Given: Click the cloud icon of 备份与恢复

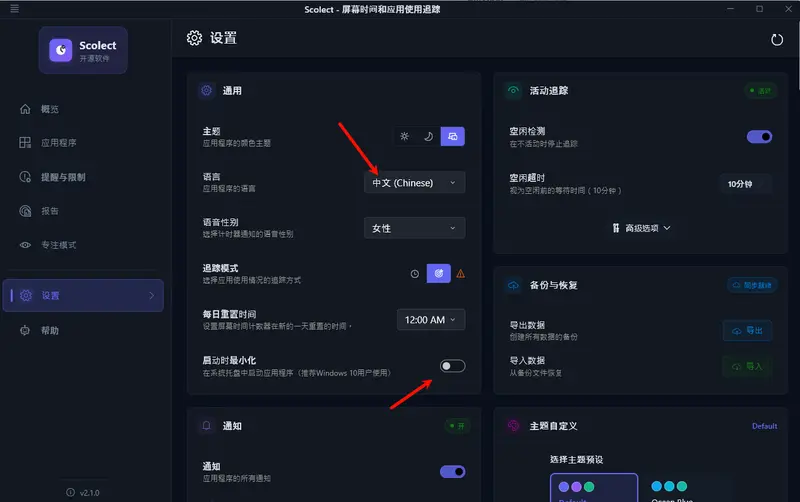Looking at the screenshot, I should [x=513, y=285].
